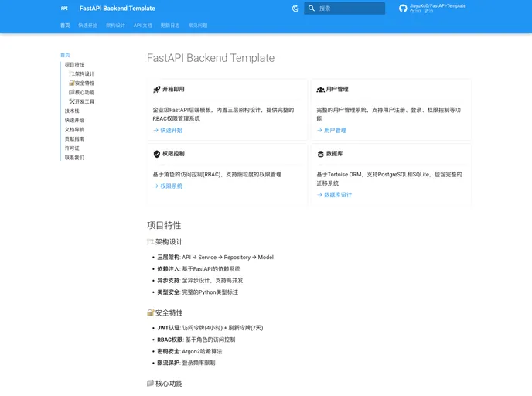Follow the → 权限系统 card link

168,186
